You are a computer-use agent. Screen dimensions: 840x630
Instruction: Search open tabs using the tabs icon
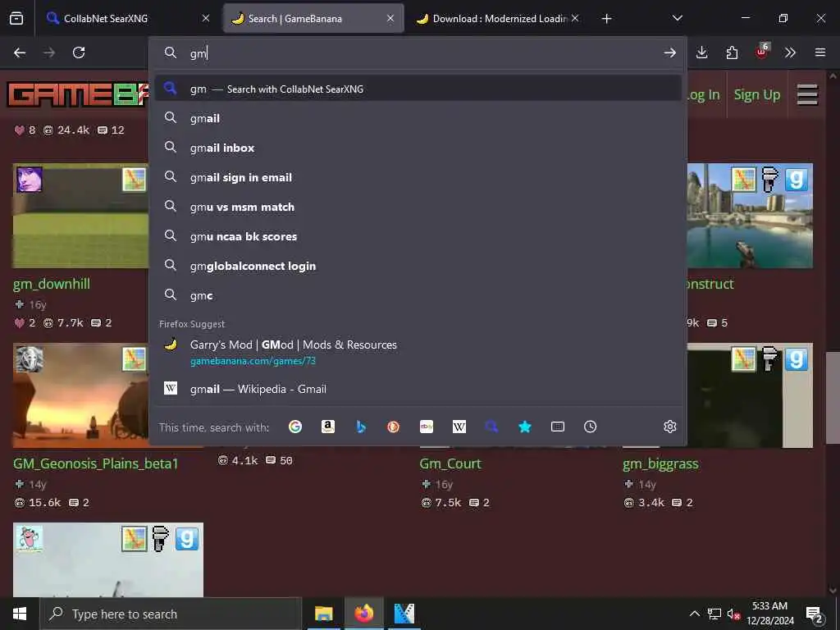point(558,427)
